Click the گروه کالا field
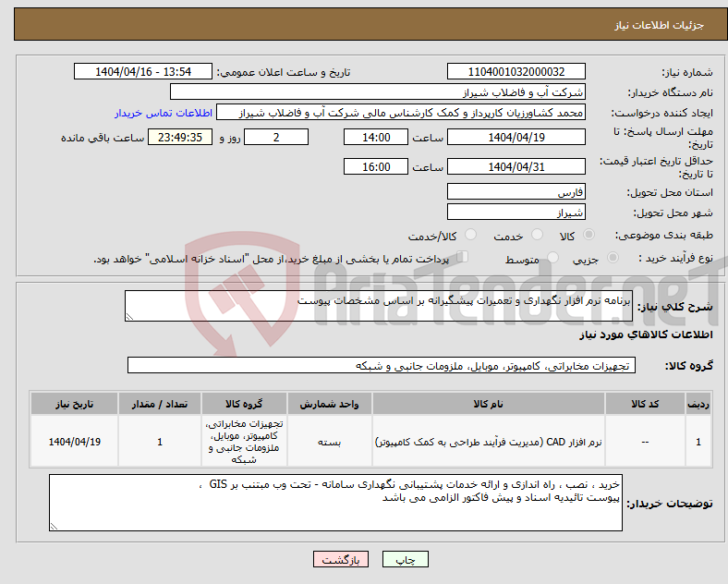Screen dimensions: 728x584 coord(382,365)
